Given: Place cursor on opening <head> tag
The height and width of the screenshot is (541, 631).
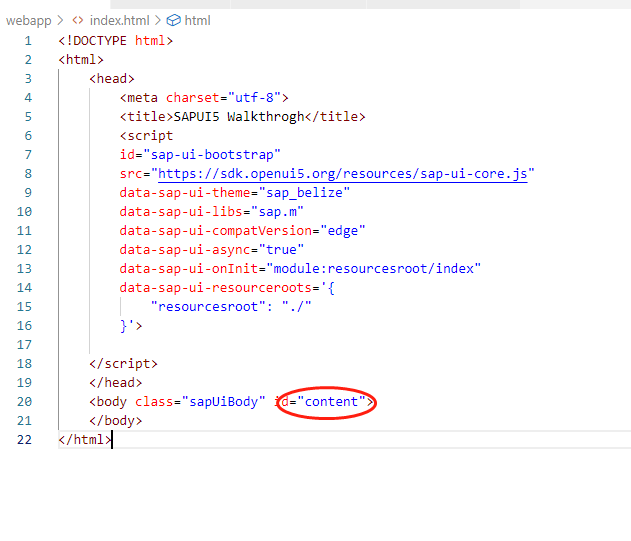Looking at the screenshot, I should [x=112, y=78].
